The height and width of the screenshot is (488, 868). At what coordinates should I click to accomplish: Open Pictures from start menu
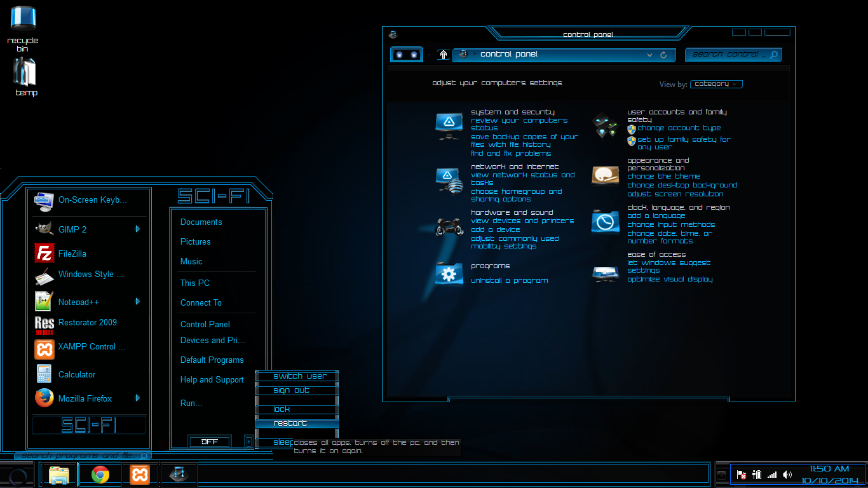196,242
